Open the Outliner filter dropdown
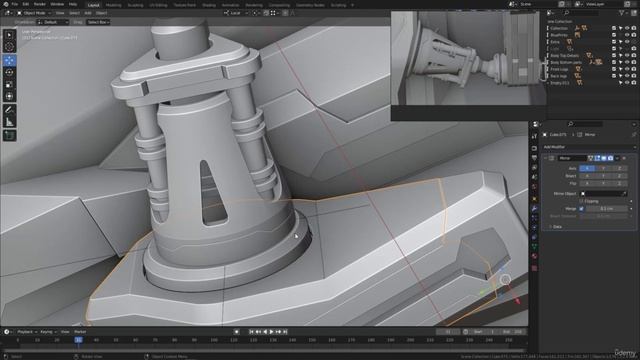Viewport: 640px width, 360px height. click(623, 13)
